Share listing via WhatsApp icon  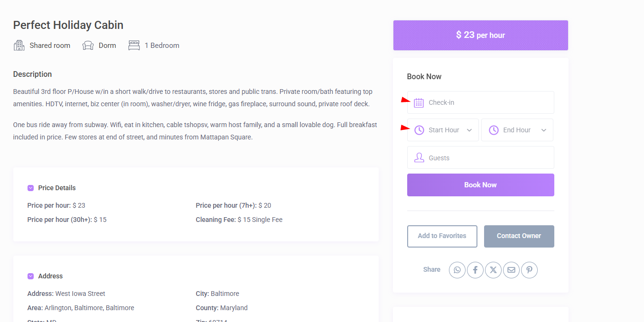pyautogui.click(x=457, y=270)
